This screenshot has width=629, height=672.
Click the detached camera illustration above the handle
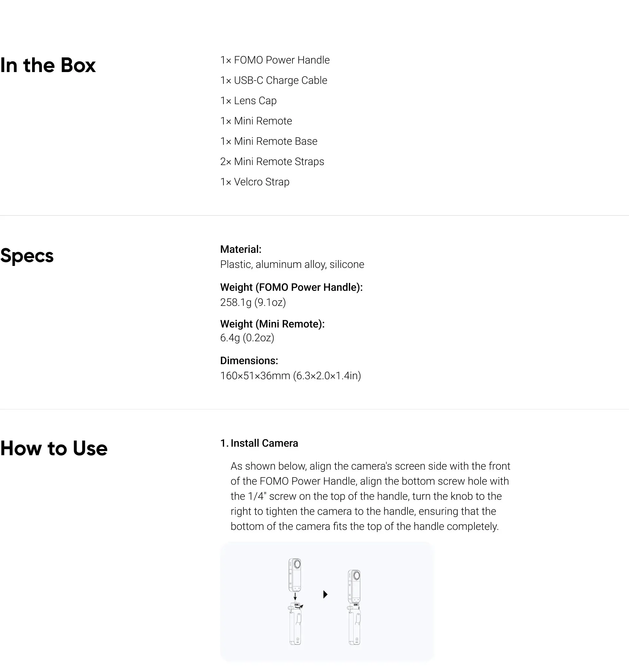[x=295, y=575]
